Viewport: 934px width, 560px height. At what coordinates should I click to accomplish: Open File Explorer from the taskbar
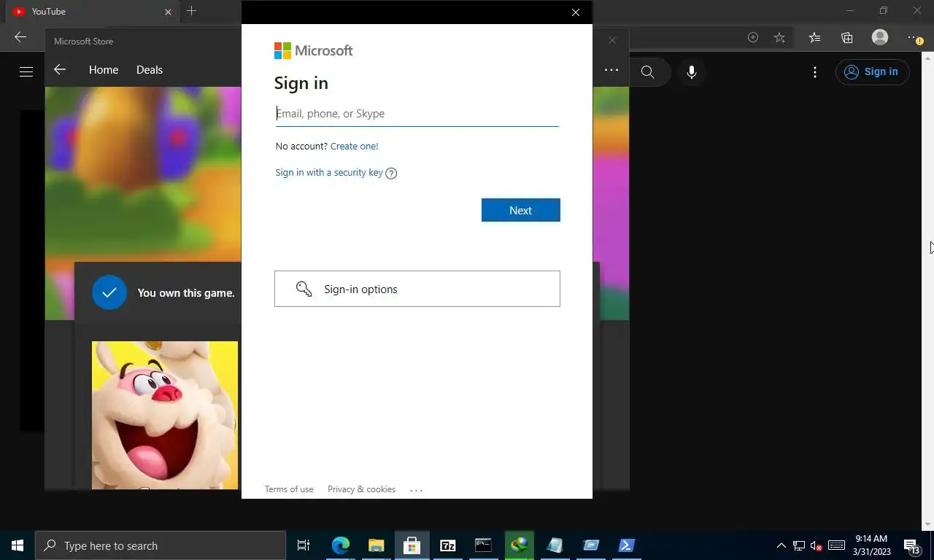pos(376,545)
